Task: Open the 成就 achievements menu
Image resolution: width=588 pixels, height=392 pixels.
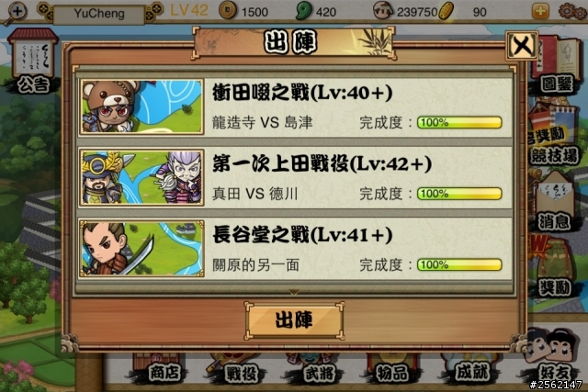Action: (471, 370)
